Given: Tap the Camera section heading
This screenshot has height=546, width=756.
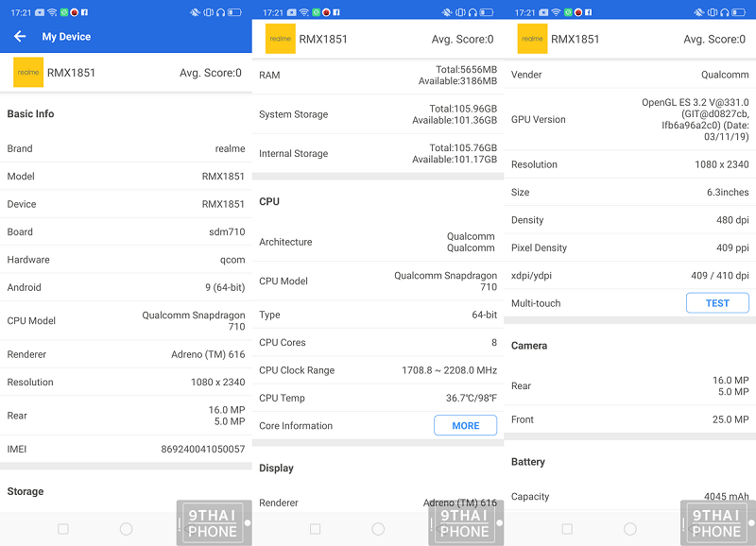Looking at the screenshot, I should point(529,346).
